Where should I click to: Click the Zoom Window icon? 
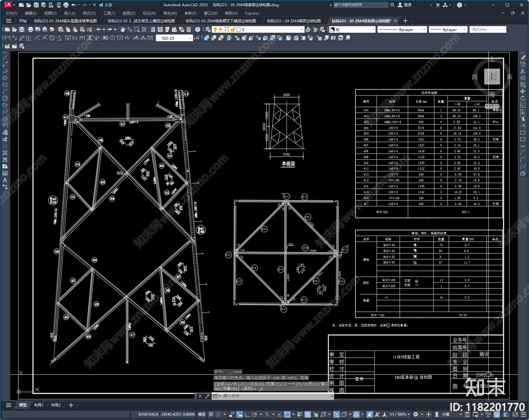[x=137, y=29]
